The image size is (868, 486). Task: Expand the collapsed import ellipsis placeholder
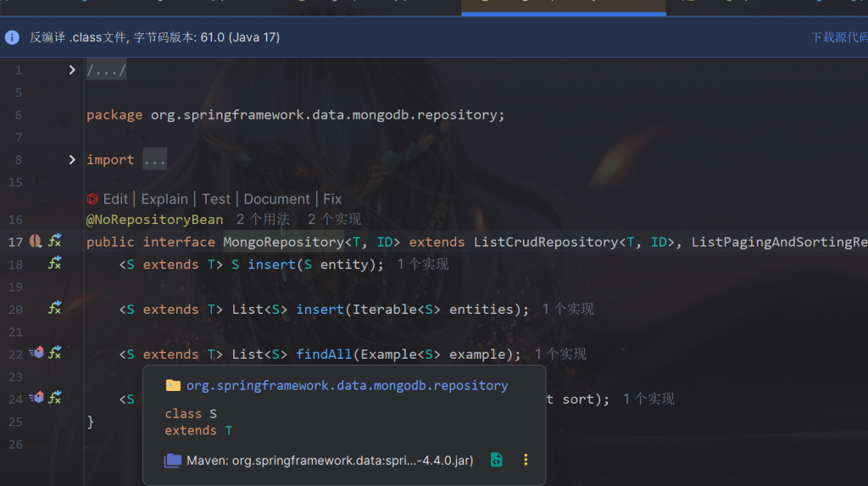point(154,159)
